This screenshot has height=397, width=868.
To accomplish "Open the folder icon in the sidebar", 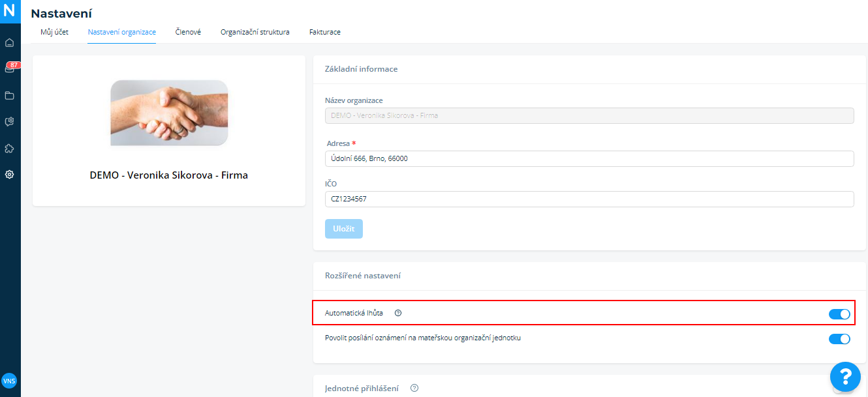I will 9,95.
